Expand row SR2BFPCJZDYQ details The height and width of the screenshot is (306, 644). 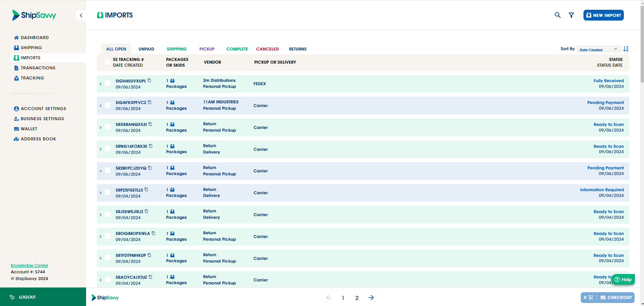point(101,171)
